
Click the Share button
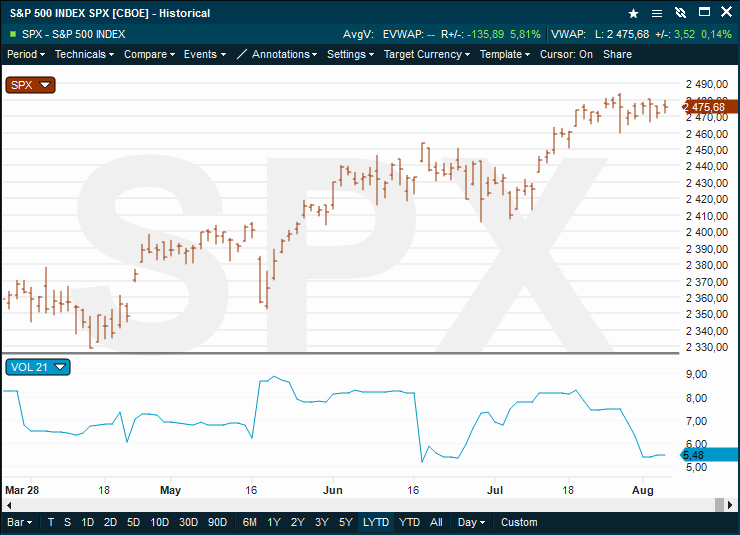click(x=617, y=54)
